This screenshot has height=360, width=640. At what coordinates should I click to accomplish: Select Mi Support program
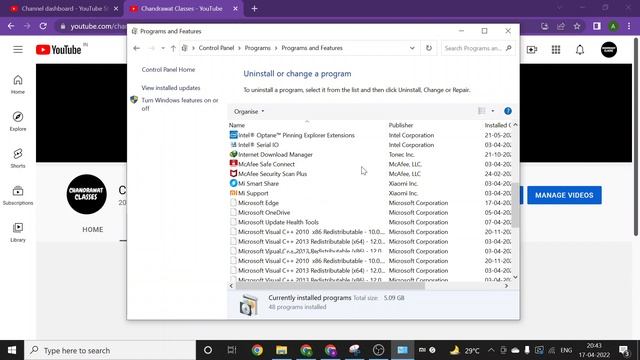[369, 193]
